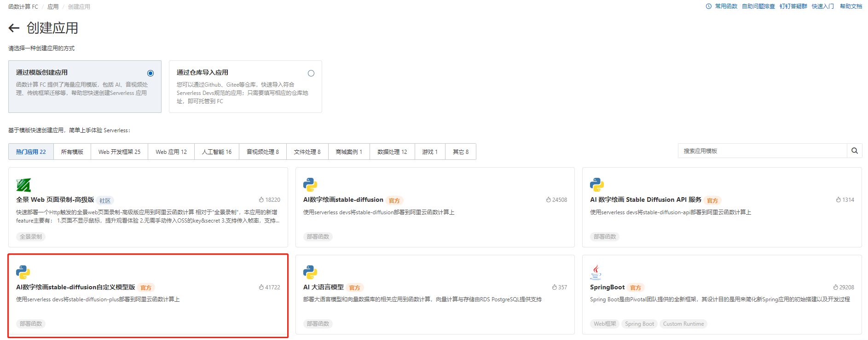The height and width of the screenshot is (340, 868).
Task: Click the Java icon on SpringBoot card
Action: coord(596,272)
